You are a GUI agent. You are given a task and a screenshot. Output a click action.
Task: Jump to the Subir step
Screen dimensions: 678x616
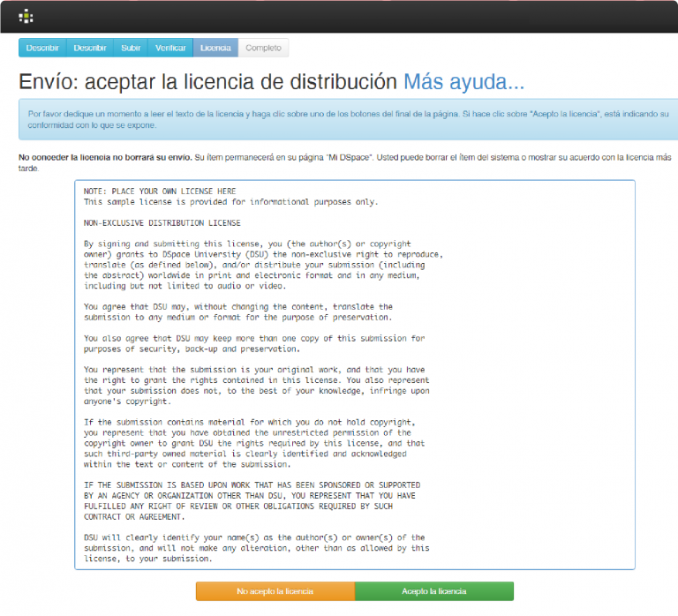click(x=131, y=48)
